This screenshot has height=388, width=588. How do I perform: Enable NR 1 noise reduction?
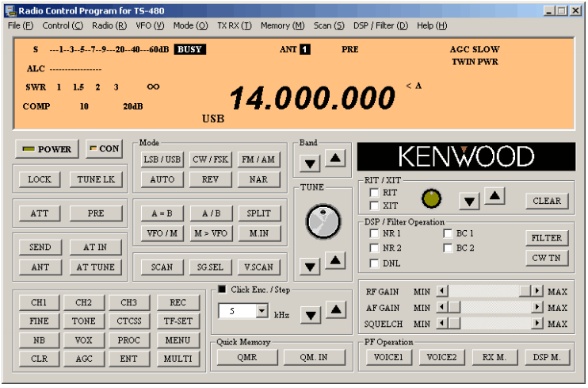[x=374, y=233]
